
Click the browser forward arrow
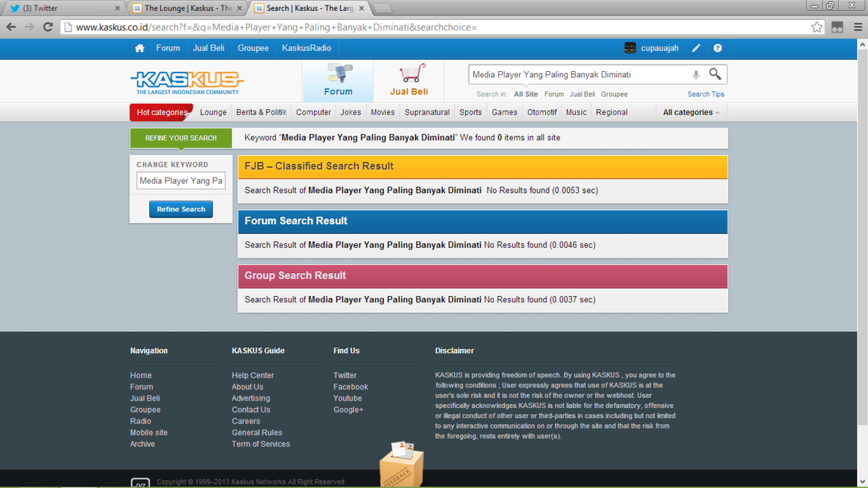pos(29,27)
